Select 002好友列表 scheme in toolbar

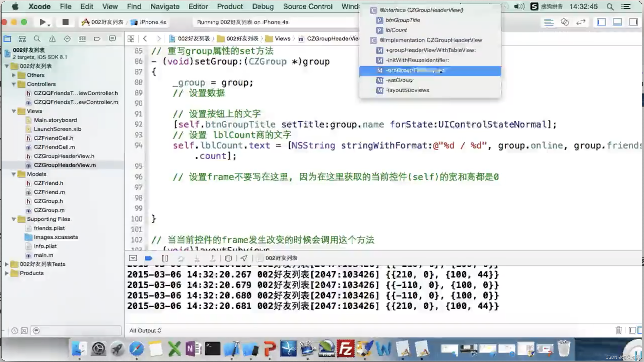(x=103, y=22)
